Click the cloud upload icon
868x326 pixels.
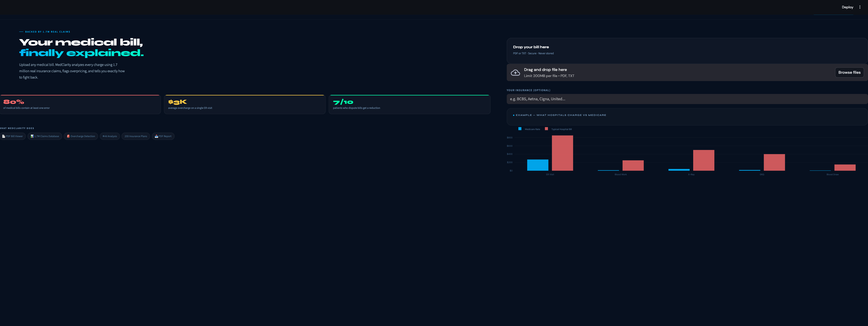pos(515,72)
